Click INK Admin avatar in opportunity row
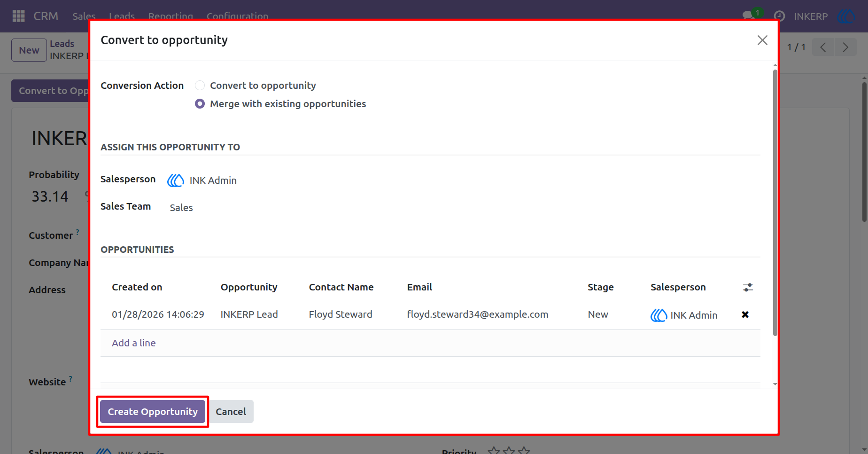 click(659, 315)
